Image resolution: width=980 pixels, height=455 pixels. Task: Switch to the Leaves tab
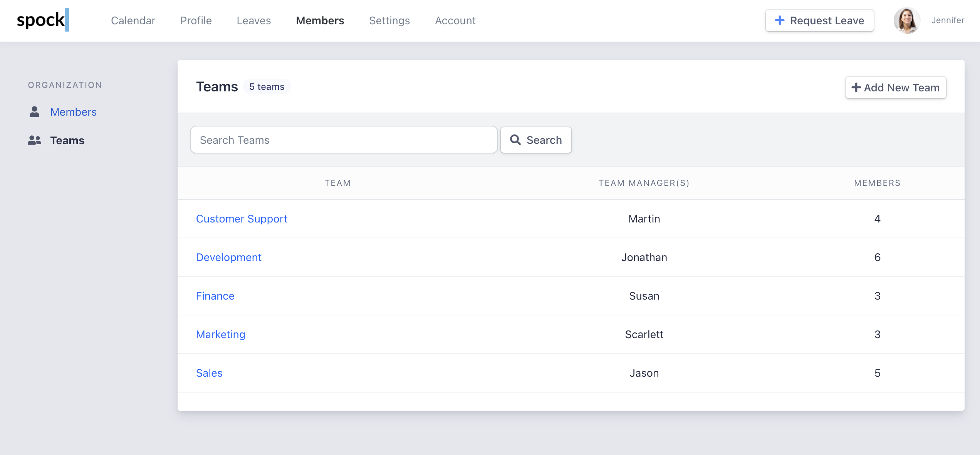pyautogui.click(x=253, y=20)
